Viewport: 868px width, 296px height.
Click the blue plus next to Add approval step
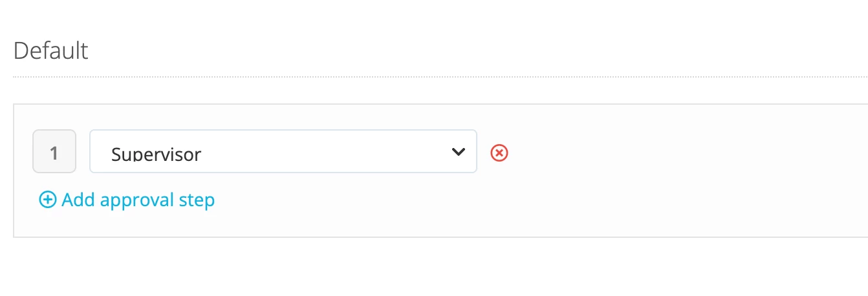pos(48,200)
